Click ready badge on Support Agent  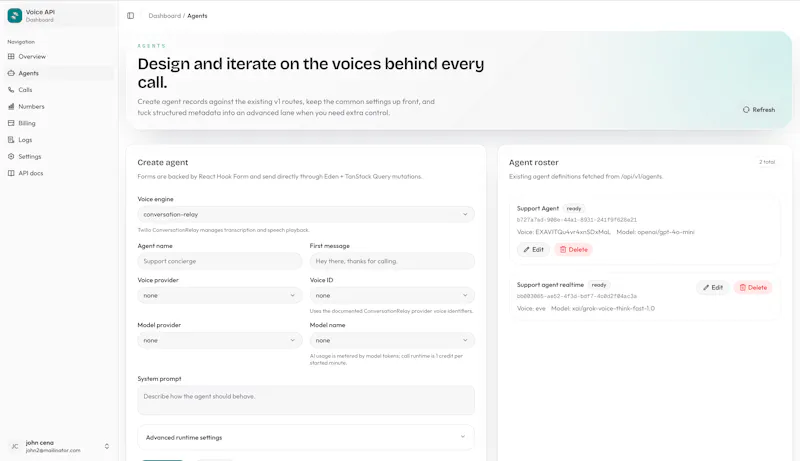573,209
